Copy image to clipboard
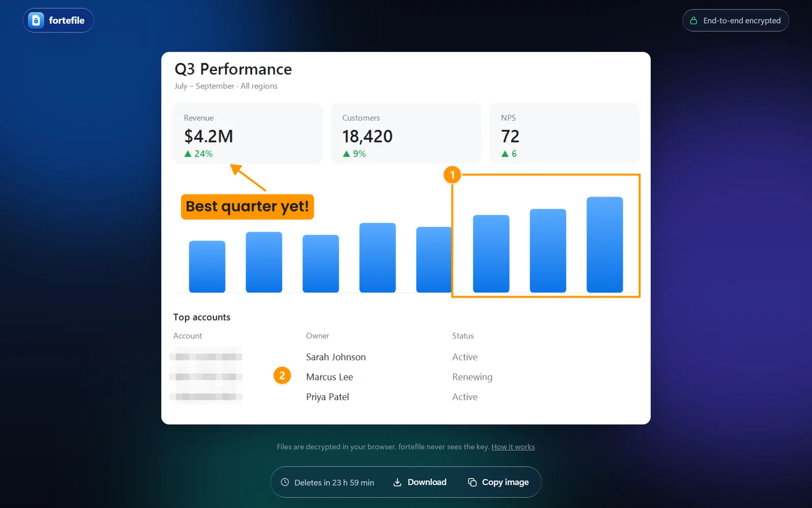The height and width of the screenshot is (508, 812). click(498, 482)
